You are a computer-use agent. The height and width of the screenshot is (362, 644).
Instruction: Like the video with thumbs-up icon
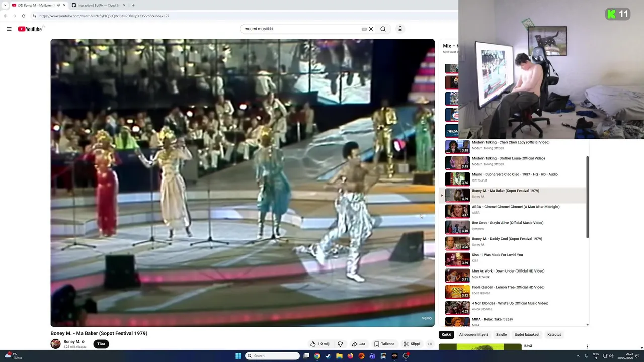[x=320, y=344]
